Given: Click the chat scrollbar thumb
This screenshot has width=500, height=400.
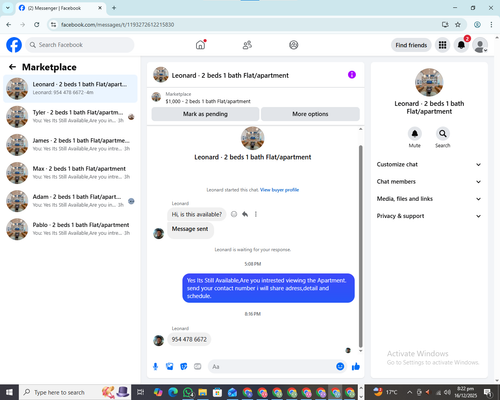Looking at the screenshot, I should (360, 246).
